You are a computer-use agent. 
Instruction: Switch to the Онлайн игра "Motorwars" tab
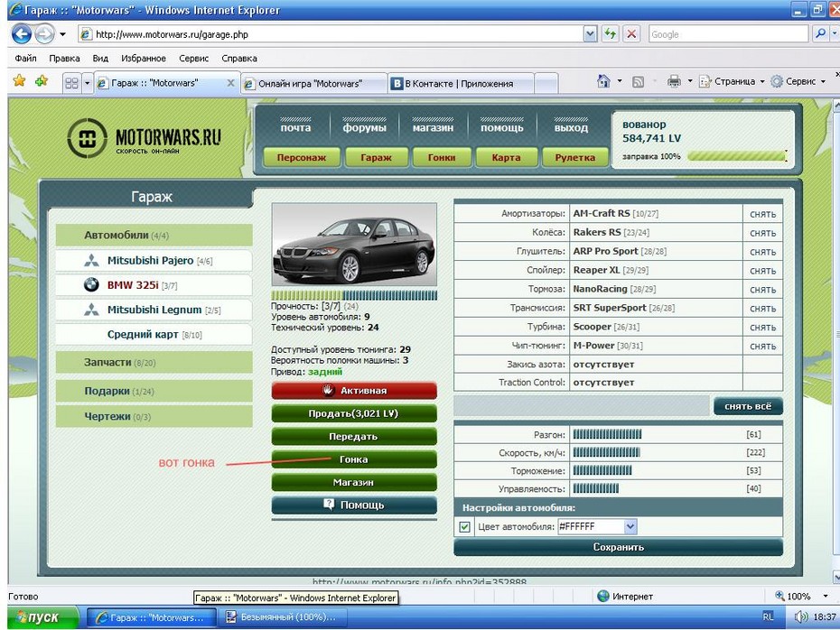point(313,84)
